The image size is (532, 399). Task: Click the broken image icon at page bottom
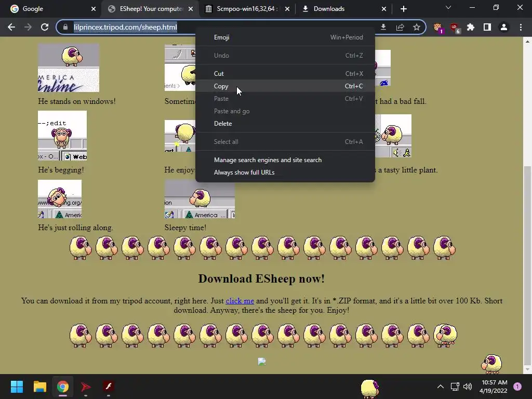(262, 362)
